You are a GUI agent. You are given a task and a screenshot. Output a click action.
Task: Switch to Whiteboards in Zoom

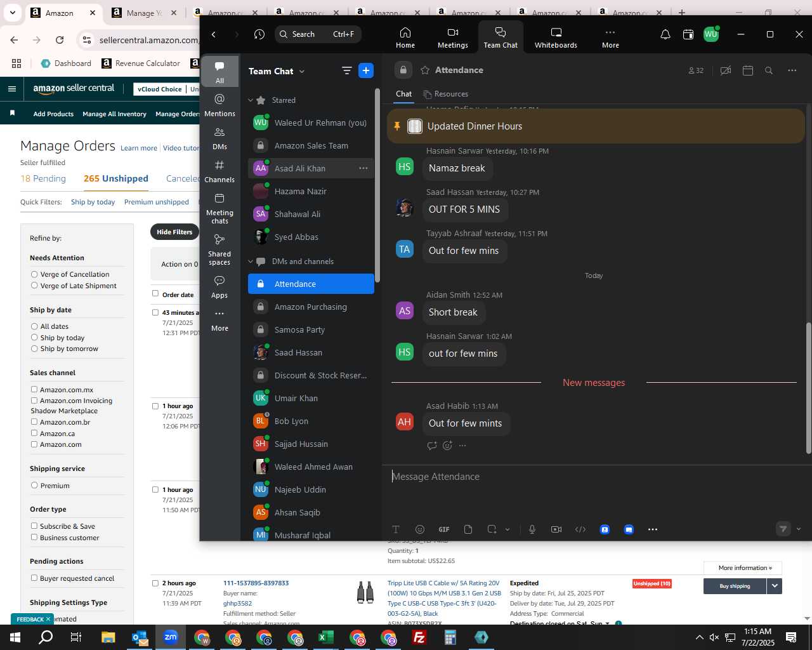(x=556, y=37)
